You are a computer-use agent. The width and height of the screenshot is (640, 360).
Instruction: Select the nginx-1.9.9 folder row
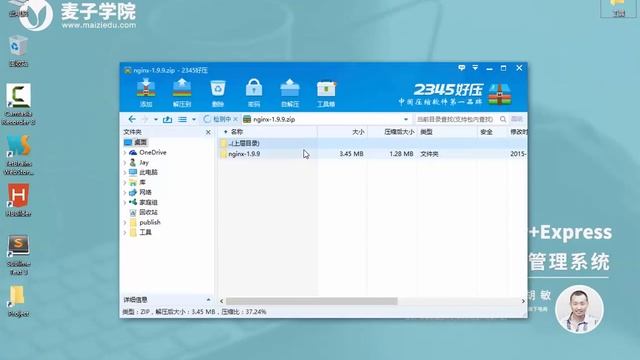coord(373,154)
